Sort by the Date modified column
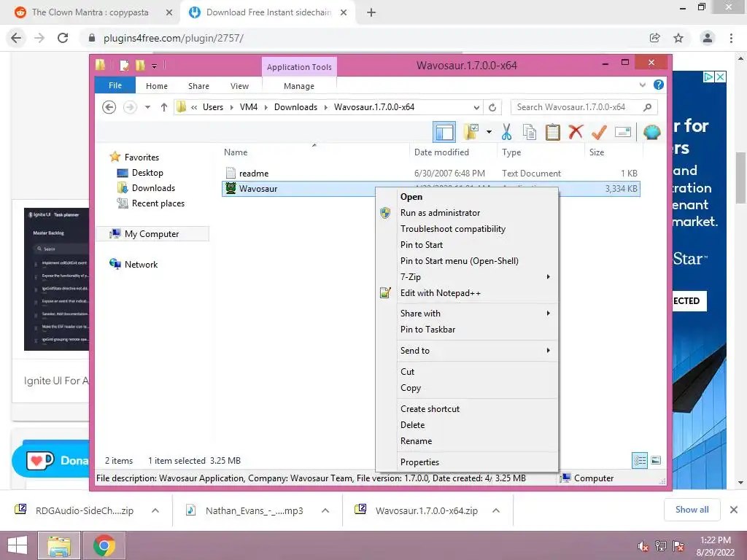The height and width of the screenshot is (560, 747). pyautogui.click(x=441, y=152)
